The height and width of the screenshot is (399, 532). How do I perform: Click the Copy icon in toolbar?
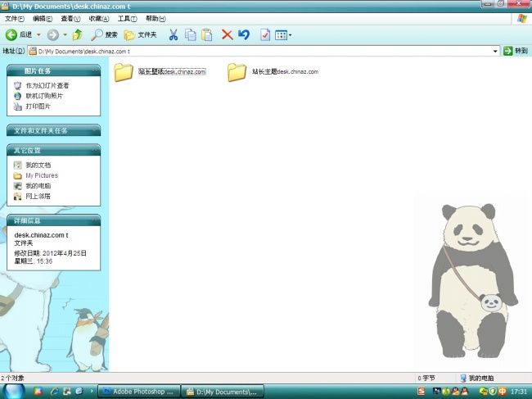click(x=190, y=34)
